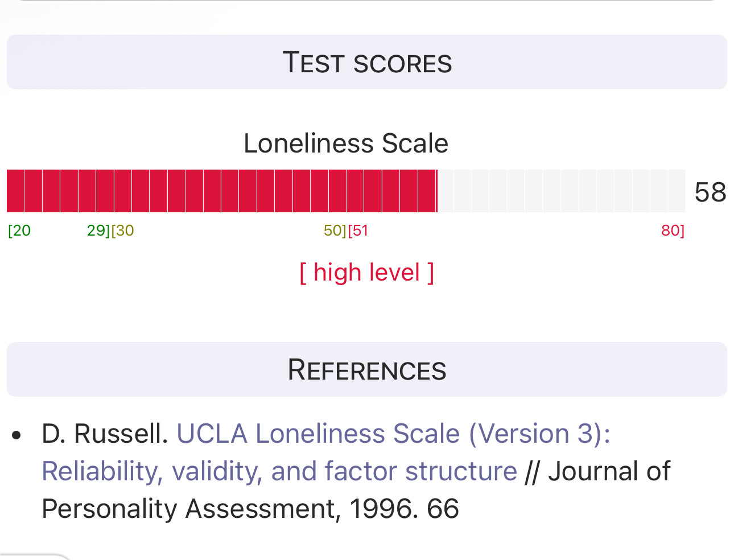Viewport: 734px width, 560px height.
Task: Click the red [51 range marker
Action: click(x=358, y=230)
